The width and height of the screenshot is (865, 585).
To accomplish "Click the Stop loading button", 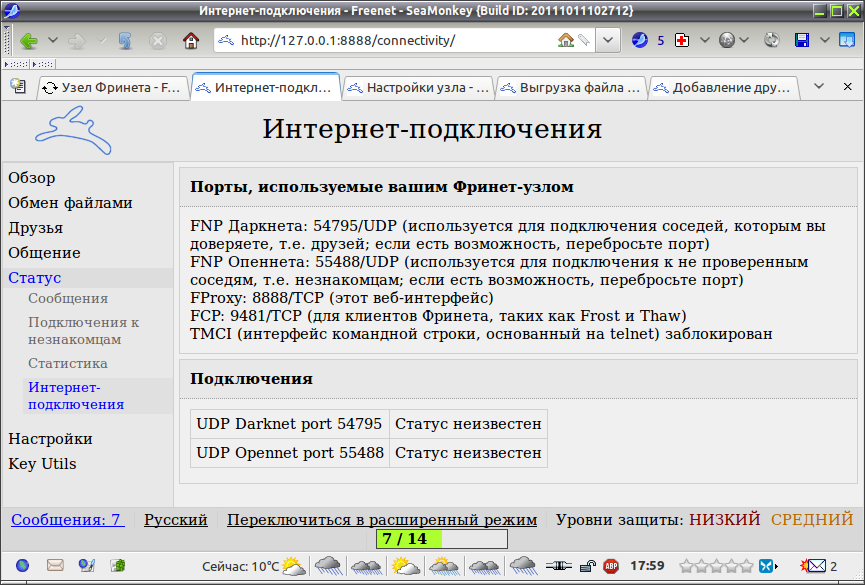I will [x=158, y=40].
